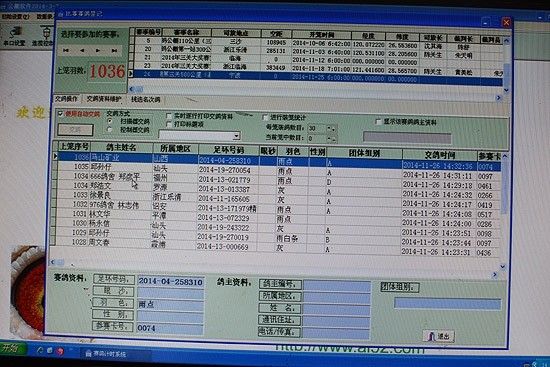Switch to the 挑选名次鸽 tab
This screenshot has height=367, width=550.
pyautogui.click(x=146, y=100)
